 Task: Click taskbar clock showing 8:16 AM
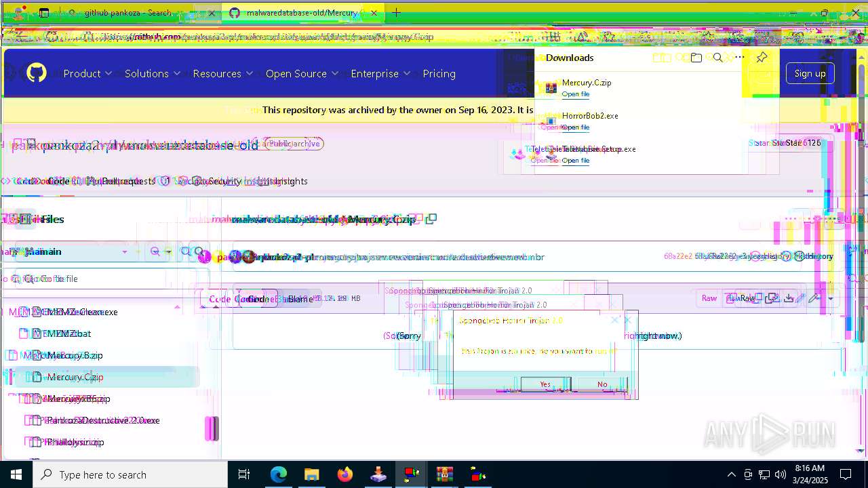pos(810,474)
